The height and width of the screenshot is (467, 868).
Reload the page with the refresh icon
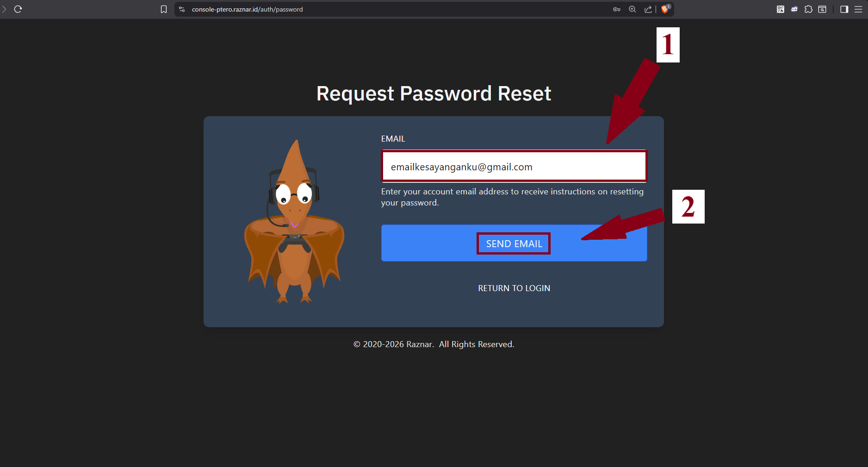(18, 9)
